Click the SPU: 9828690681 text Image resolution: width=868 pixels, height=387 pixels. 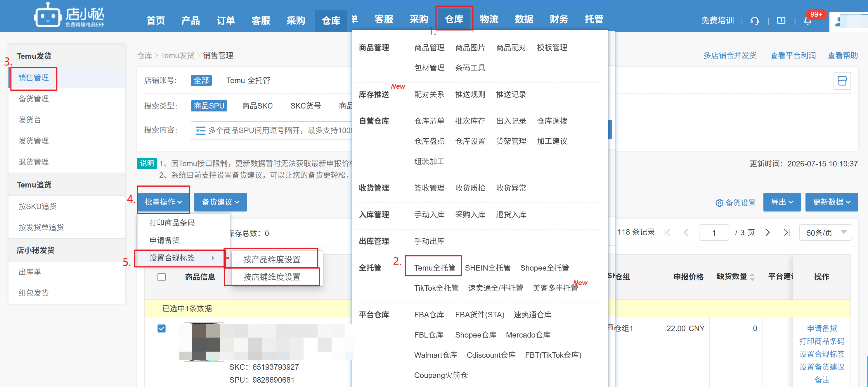[262, 380]
